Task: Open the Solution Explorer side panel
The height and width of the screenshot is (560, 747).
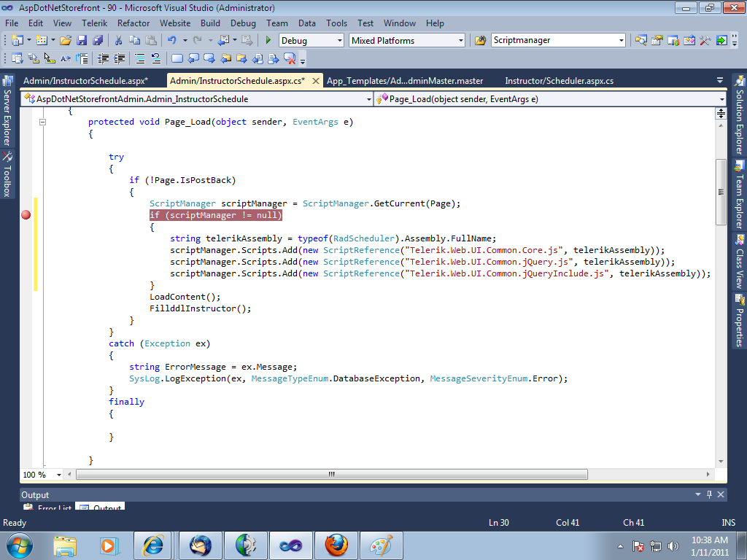Action: coord(739,114)
